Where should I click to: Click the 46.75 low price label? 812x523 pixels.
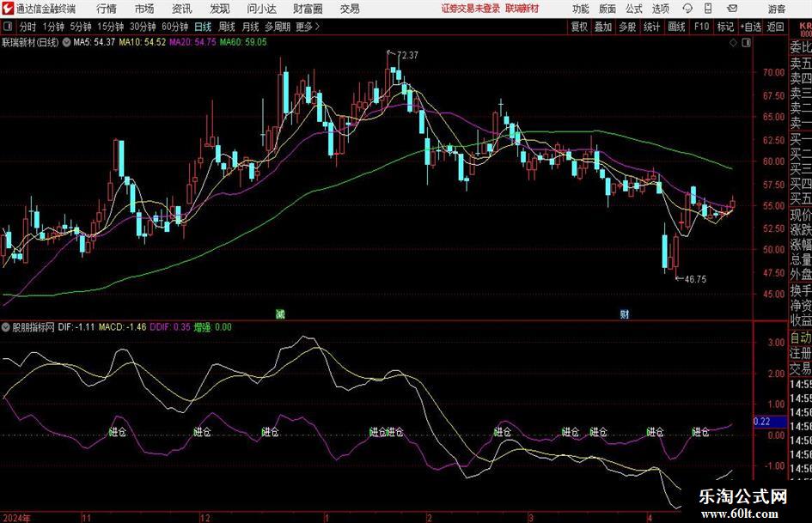[x=695, y=279]
